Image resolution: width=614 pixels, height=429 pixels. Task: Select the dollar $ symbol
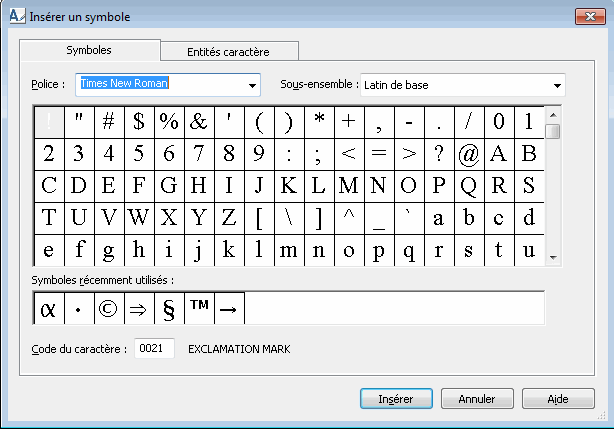[x=139, y=122]
